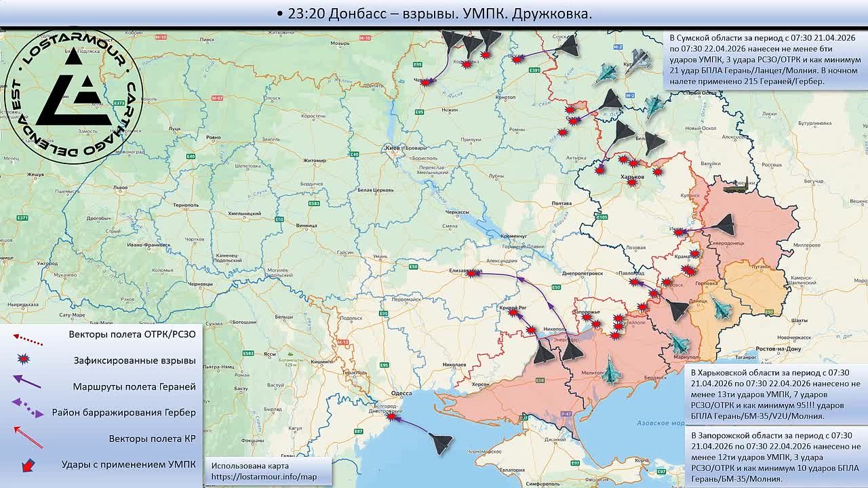Click the fighter jet icon near Melitopol

(x=612, y=370)
